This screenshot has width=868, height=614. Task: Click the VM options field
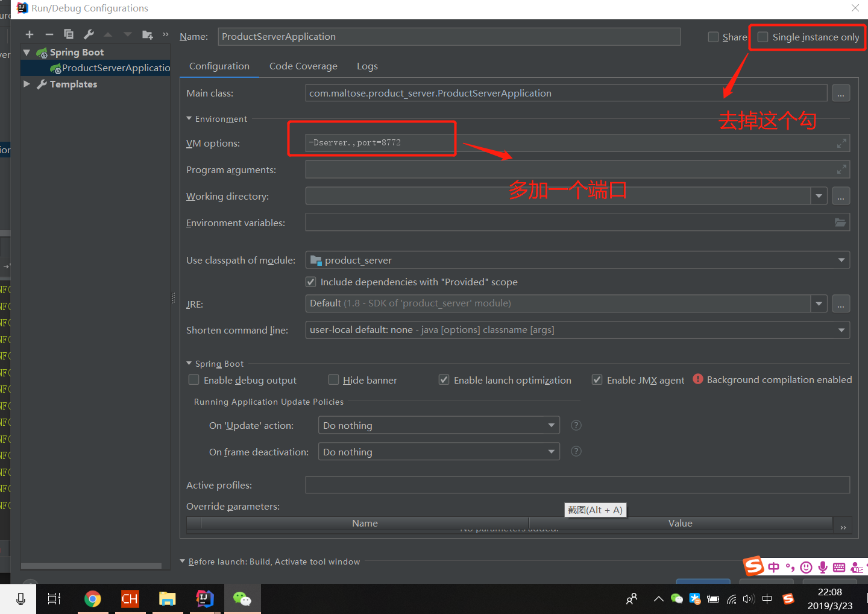[577, 143]
